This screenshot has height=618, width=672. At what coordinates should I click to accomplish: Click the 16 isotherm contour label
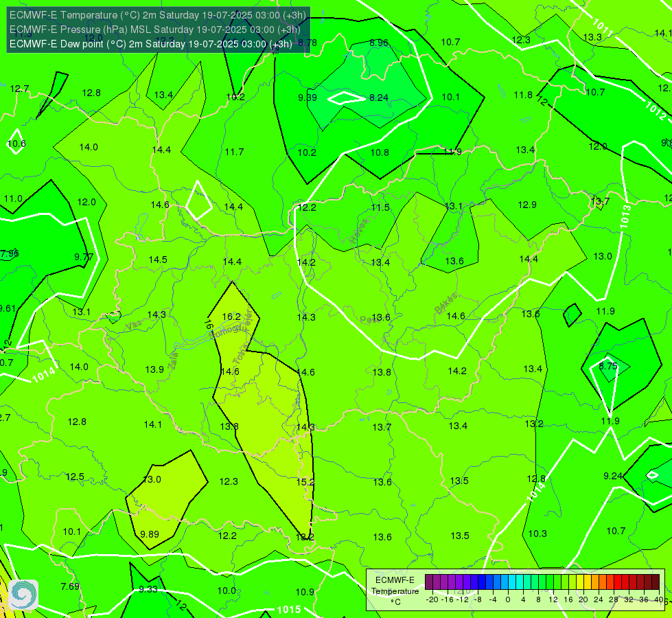point(209,324)
